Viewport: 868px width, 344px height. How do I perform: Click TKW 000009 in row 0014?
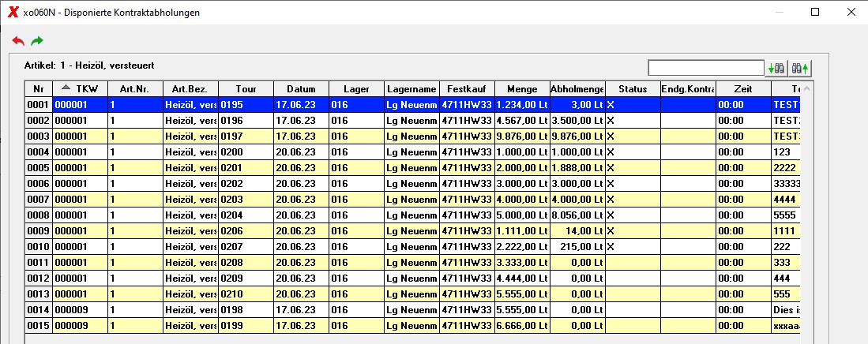(81, 310)
